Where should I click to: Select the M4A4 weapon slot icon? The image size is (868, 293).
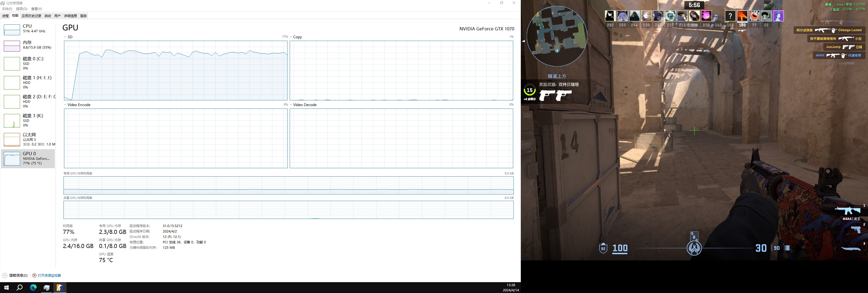click(x=847, y=211)
